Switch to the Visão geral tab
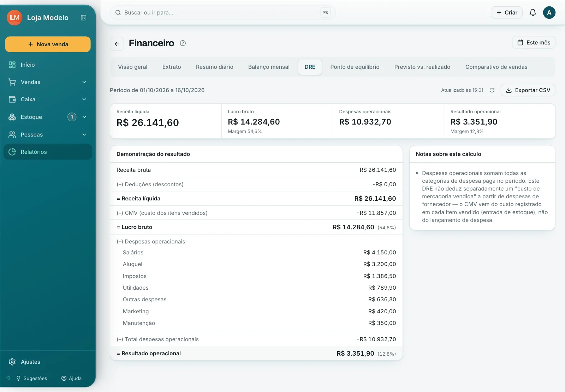The width and height of the screenshot is (565, 392). click(133, 67)
